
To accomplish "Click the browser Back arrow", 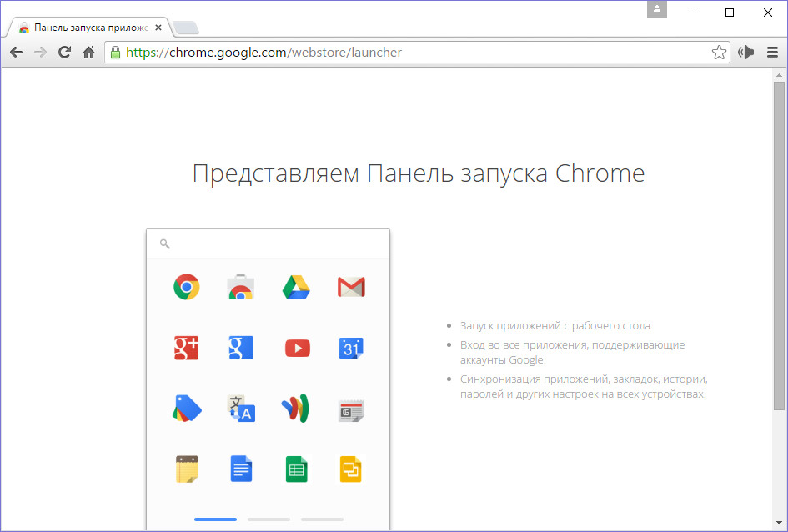I will [16, 52].
